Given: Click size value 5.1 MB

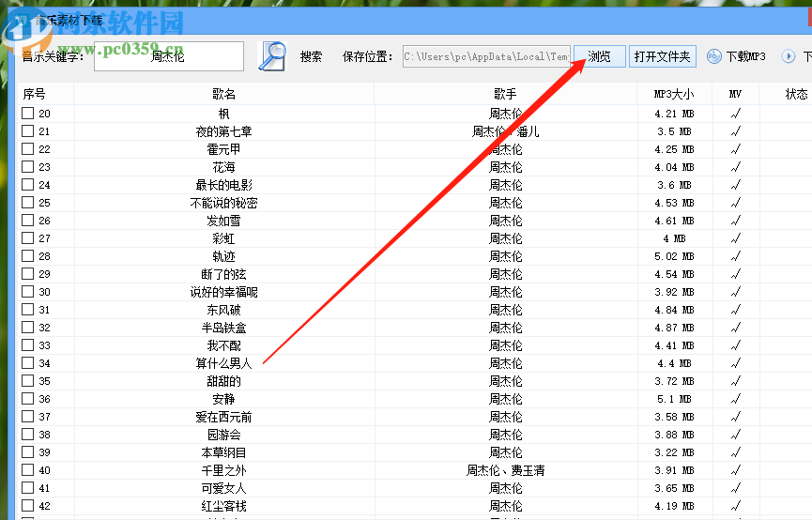Looking at the screenshot, I should pos(674,399).
